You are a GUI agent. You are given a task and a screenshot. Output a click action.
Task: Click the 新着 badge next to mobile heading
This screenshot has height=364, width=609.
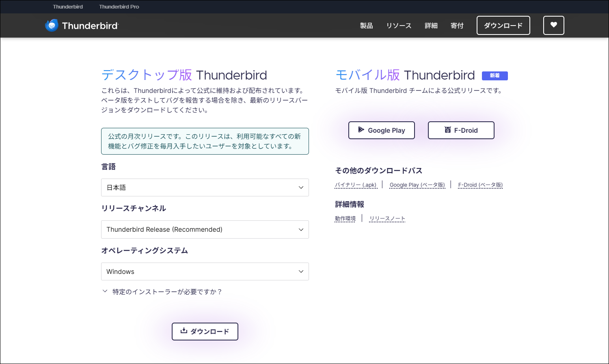[x=495, y=75]
